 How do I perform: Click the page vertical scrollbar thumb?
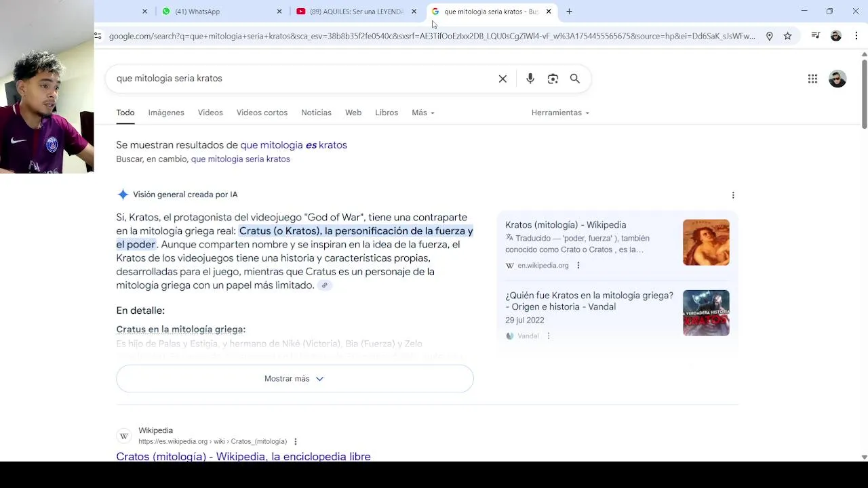864,94
